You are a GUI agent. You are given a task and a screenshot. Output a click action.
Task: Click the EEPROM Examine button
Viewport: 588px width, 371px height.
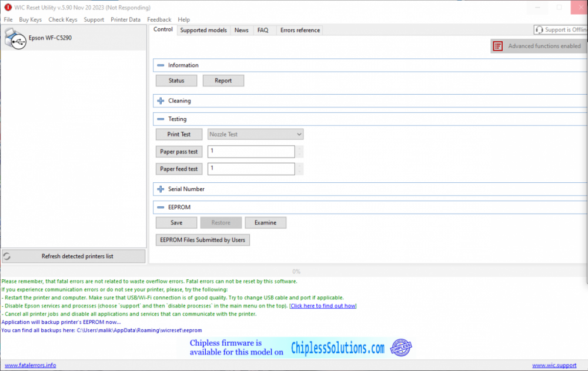[x=266, y=223]
